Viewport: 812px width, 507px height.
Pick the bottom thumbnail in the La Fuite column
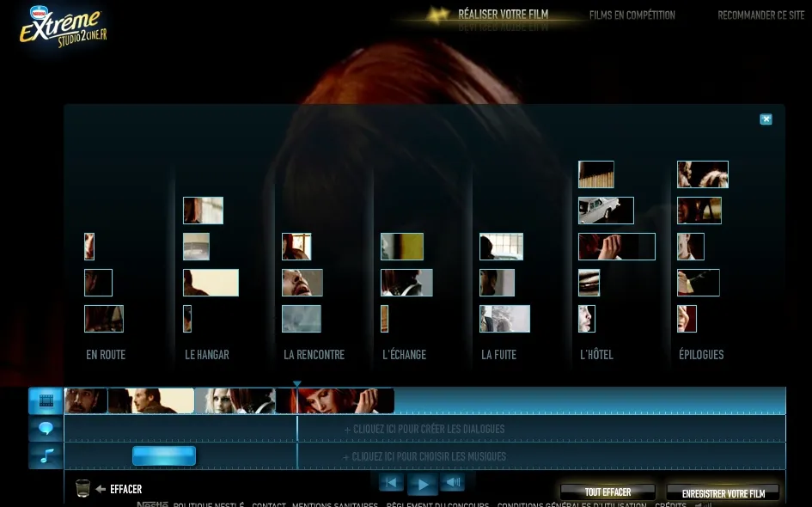[x=505, y=319]
